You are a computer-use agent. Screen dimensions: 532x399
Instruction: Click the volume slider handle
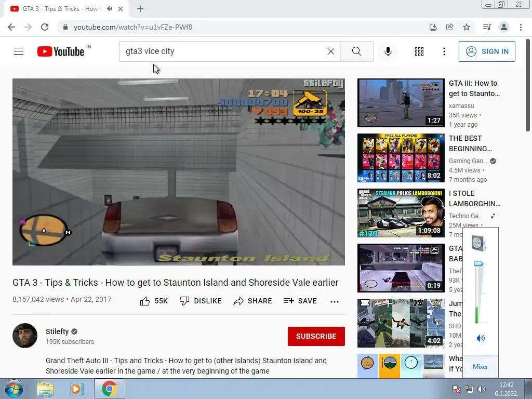click(478, 263)
